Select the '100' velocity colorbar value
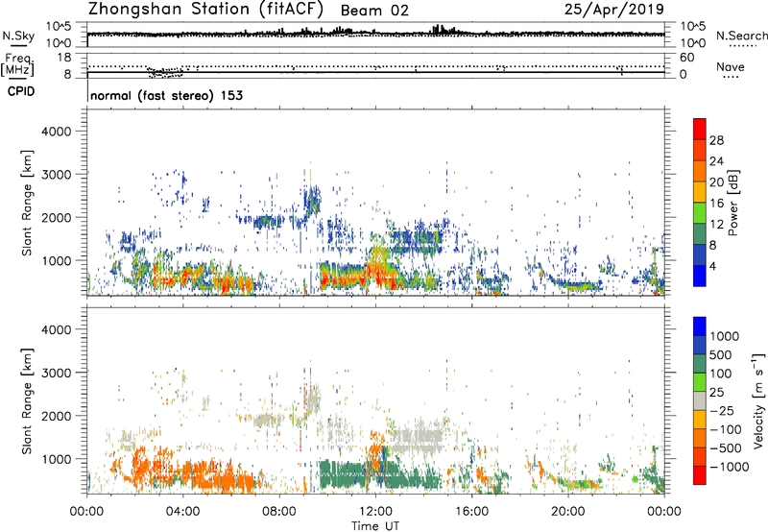This screenshot has width=768, height=532. click(721, 374)
